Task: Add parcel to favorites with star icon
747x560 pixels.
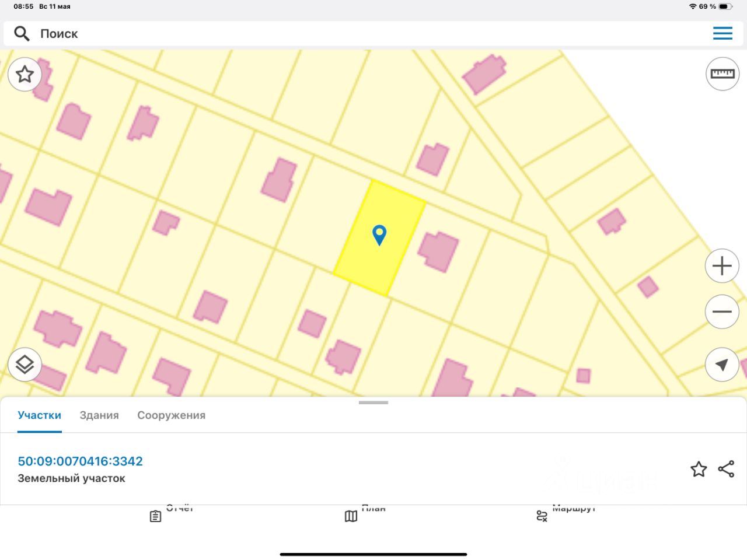Action: [x=699, y=469]
